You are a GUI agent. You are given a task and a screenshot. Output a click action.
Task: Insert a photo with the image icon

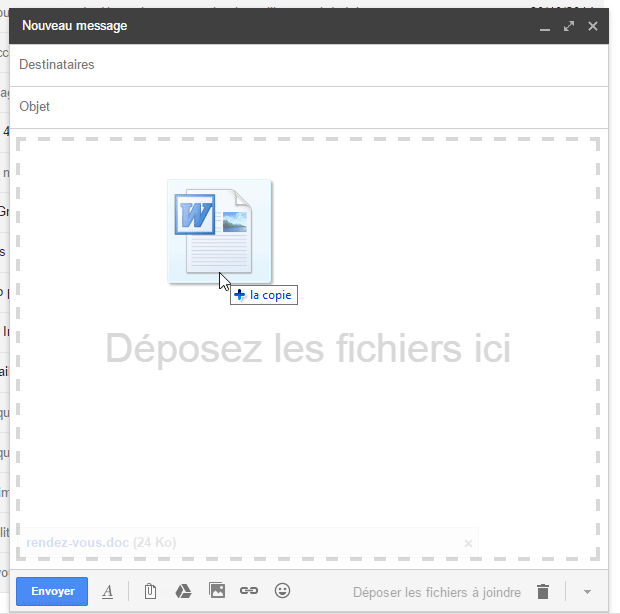pyautogui.click(x=217, y=591)
